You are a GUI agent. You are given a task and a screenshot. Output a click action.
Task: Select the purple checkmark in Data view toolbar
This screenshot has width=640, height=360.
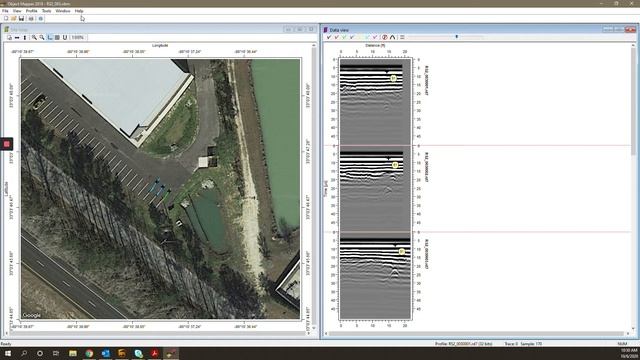point(375,37)
